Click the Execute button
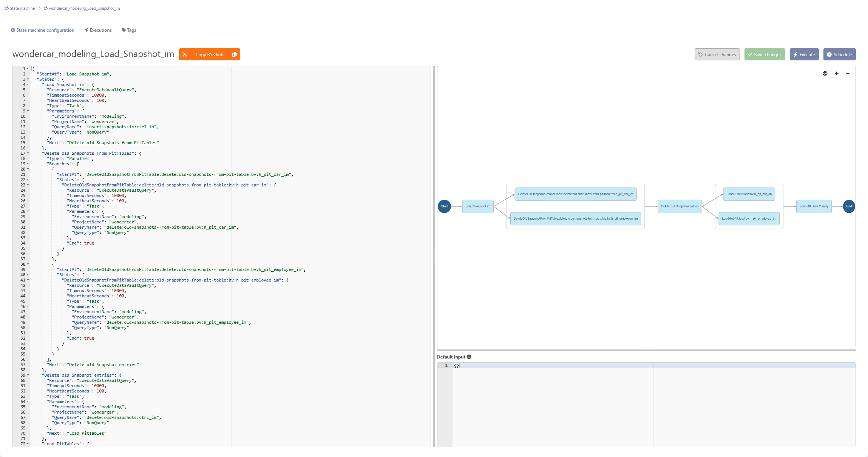The width and height of the screenshot is (868, 457). tap(804, 54)
